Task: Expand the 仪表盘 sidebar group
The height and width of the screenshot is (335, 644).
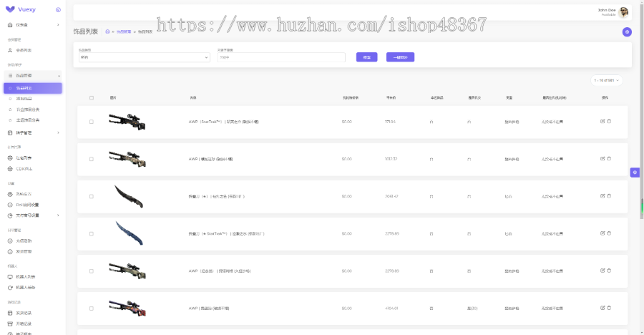Action: coord(33,25)
